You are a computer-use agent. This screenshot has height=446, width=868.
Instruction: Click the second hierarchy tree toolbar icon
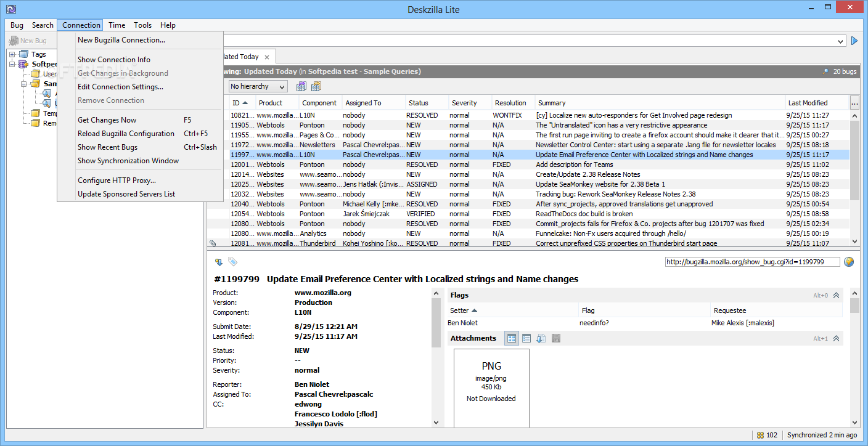[x=316, y=86]
